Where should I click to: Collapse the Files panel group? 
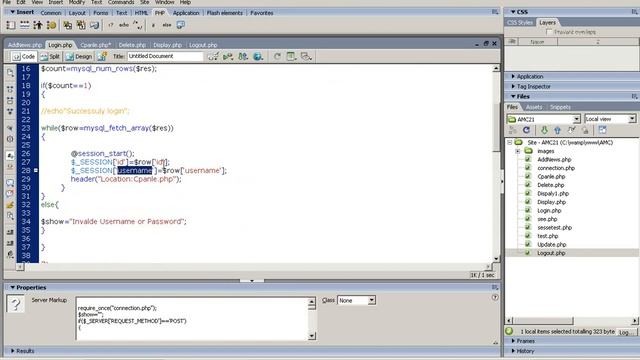tap(513, 96)
